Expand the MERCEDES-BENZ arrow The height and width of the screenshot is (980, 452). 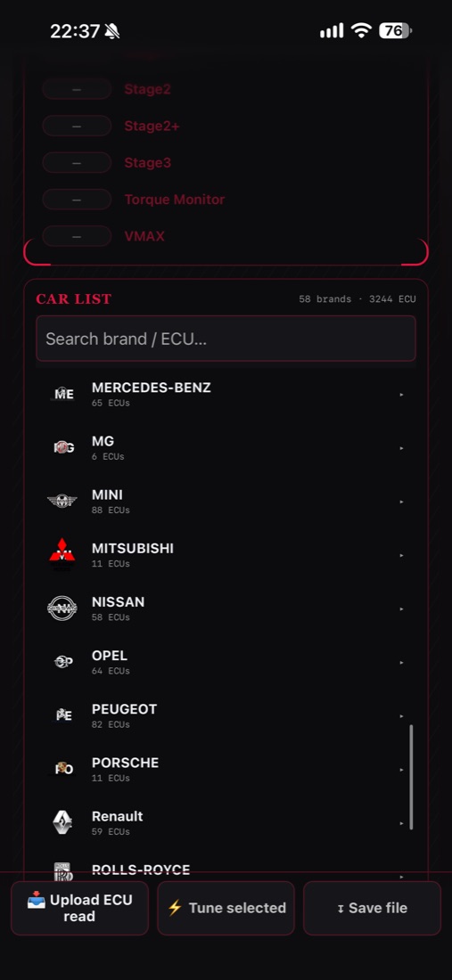click(401, 395)
